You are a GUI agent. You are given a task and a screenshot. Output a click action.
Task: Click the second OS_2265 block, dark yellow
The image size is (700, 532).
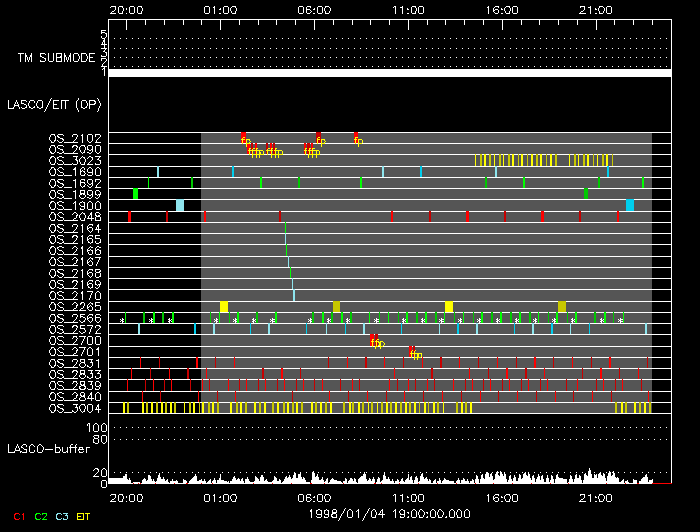point(337,307)
